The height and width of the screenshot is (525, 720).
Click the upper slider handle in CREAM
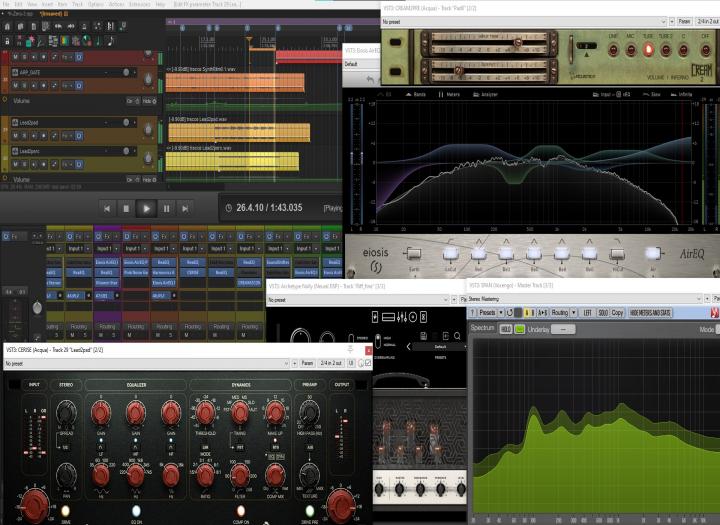coord(518,43)
